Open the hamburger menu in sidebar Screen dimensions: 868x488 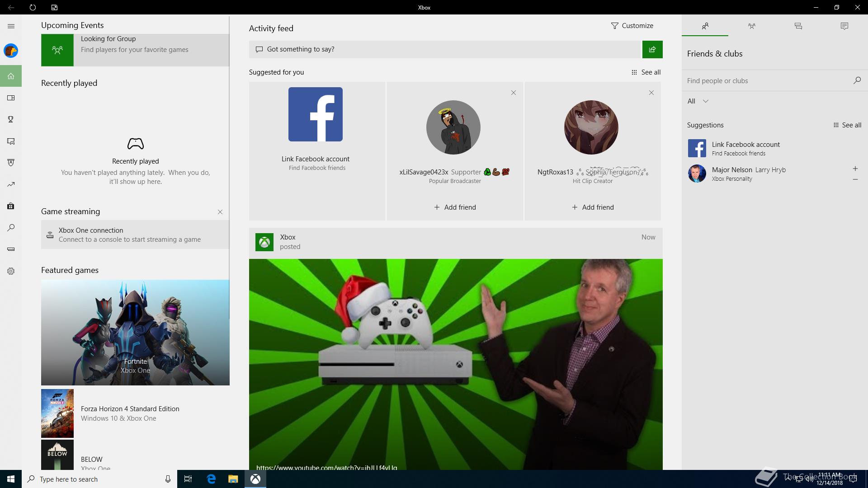[x=11, y=26]
